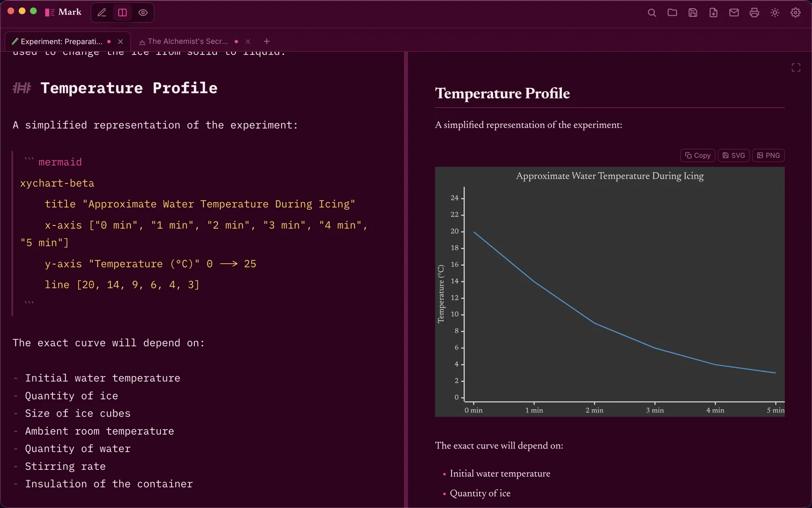Screen dimensions: 812x508
Task: Switch to edit-only mode pencil icon
Action: pos(102,13)
